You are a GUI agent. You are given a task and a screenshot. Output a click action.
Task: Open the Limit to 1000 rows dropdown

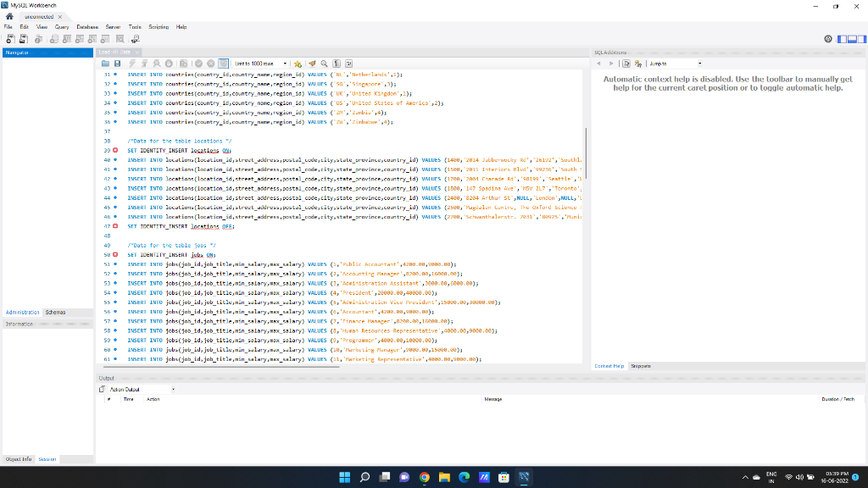286,64
